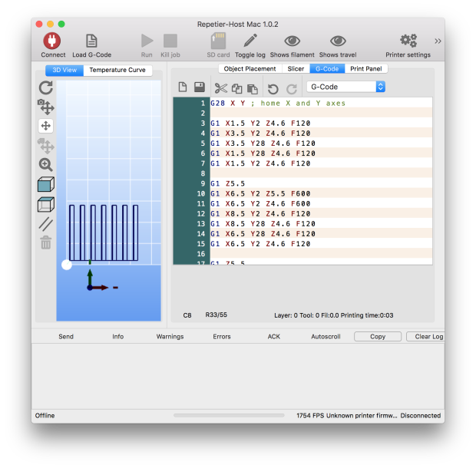This screenshot has height=468, width=476.
Task: Paste clipboard in editor toolbar
Action: tap(253, 88)
